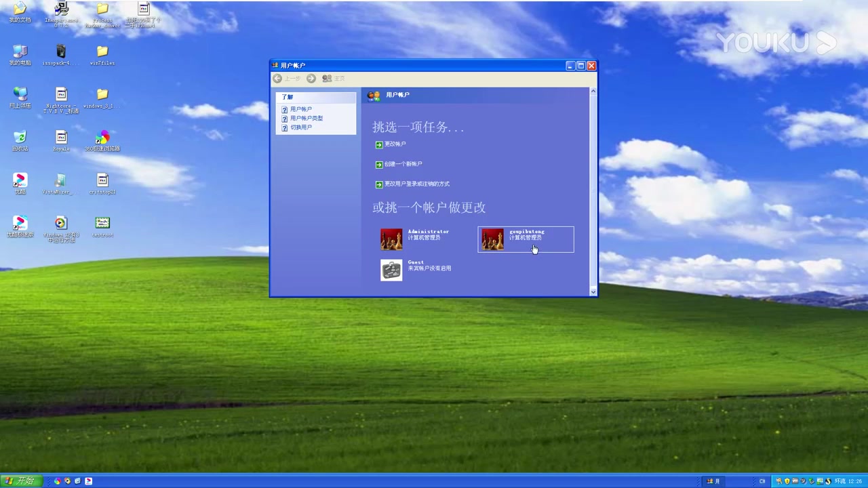The width and height of the screenshot is (868, 488).
Task: Select the testroot certificate icon
Action: [x=102, y=226]
